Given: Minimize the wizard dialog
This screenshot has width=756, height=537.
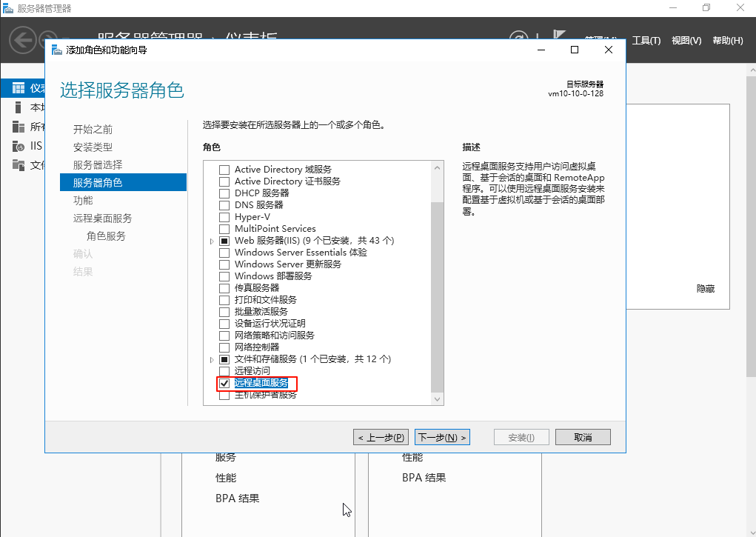Looking at the screenshot, I should pyautogui.click(x=541, y=50).
